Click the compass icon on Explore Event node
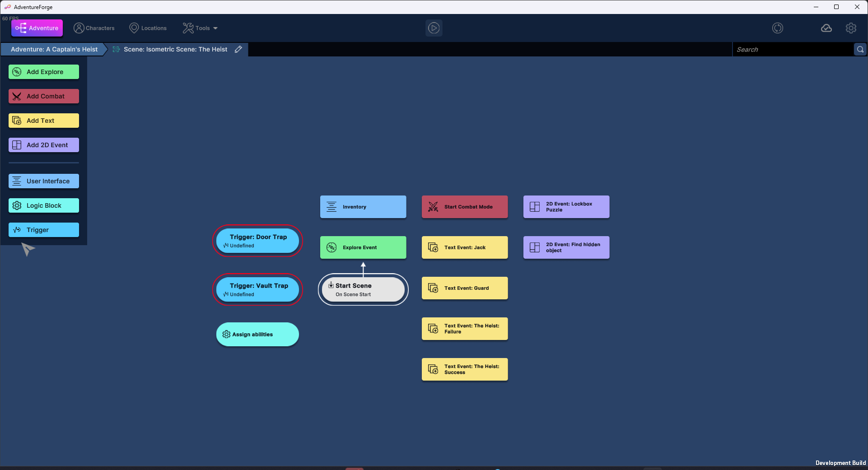Viewport: 868px width, 470px height. tap(331, 247)
